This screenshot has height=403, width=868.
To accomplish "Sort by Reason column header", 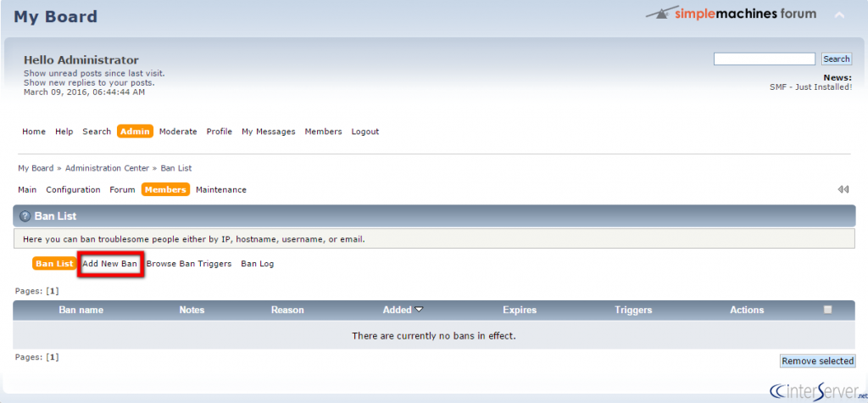I will tap(287, 310).
